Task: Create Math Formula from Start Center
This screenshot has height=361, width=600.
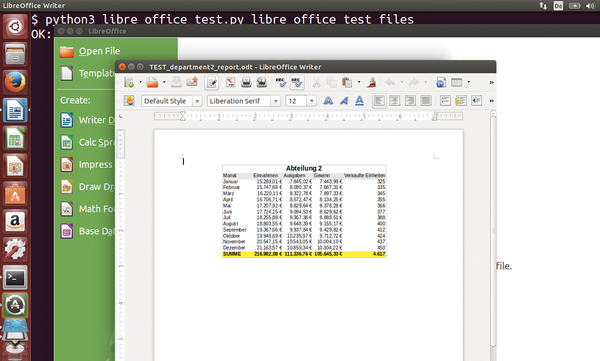Action: click(x=88, y=209)
